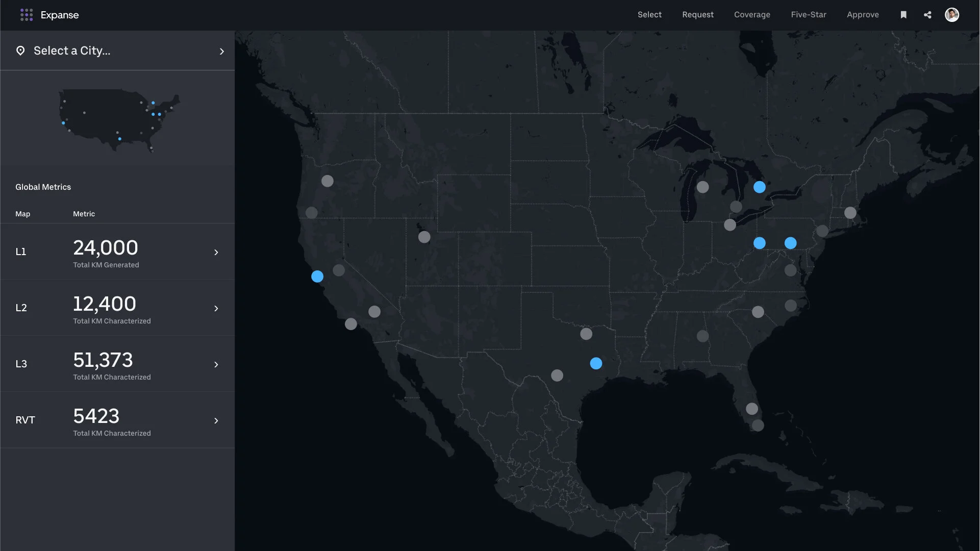Select the gray marker near Salt Lake
Image resolution: width=980 pixels, height=551 pixels.
tap(424, 237)
